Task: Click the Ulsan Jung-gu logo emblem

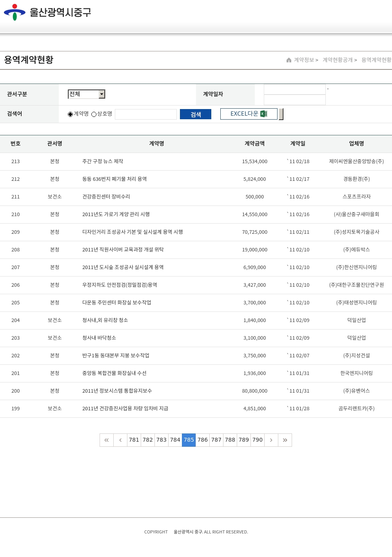Action: (x=15, y=12)
